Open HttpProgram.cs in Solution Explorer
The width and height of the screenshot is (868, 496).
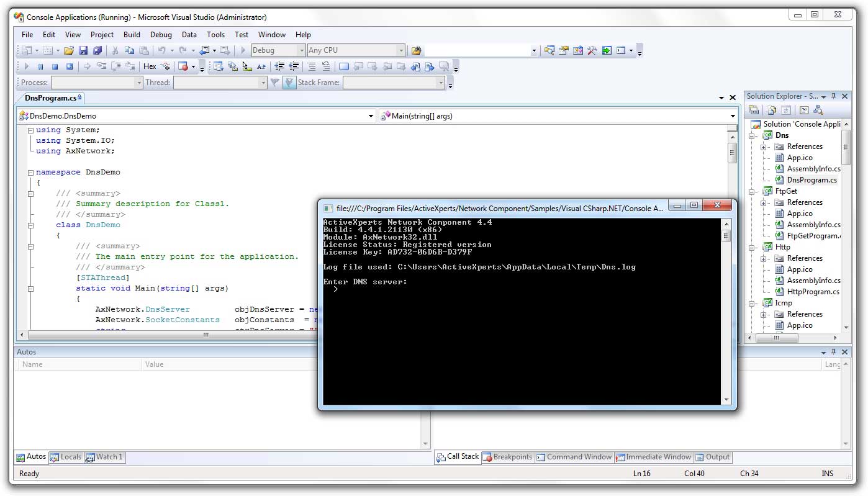point(812,292)
